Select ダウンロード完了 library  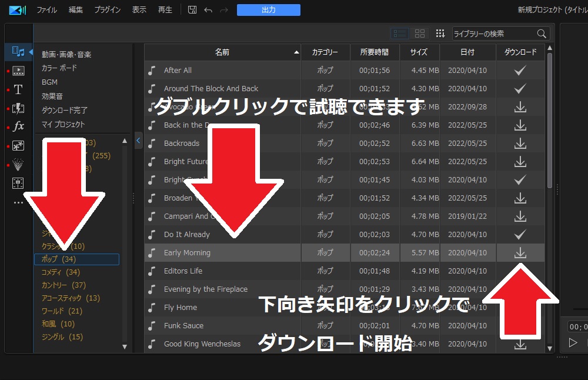[65, 110]
